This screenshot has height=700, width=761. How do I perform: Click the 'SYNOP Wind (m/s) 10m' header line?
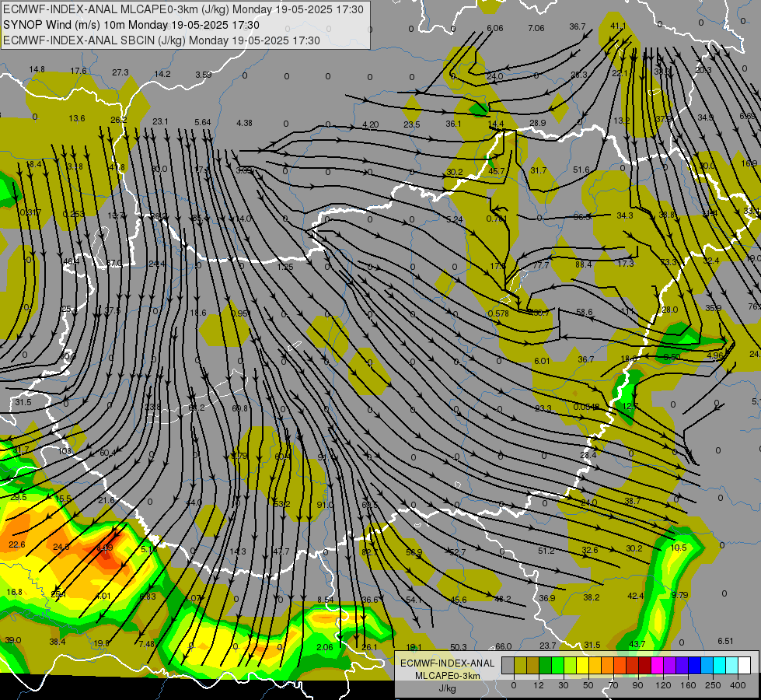pos(131,25)
